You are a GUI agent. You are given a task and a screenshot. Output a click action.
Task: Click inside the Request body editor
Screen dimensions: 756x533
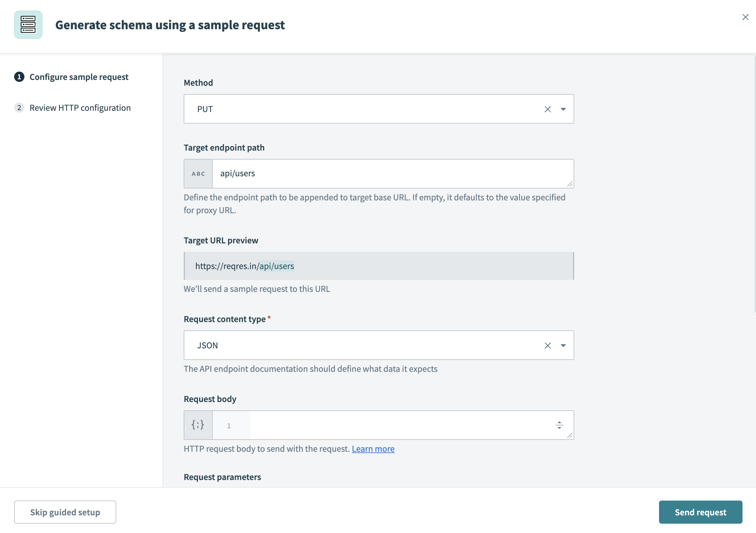(395, 425)
